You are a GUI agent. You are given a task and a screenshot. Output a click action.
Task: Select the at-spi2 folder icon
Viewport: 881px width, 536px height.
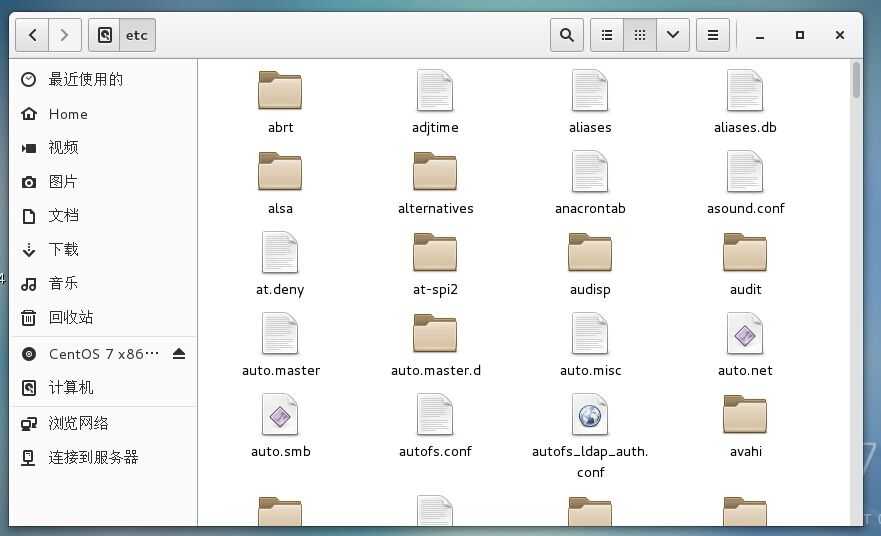point(435,252)
